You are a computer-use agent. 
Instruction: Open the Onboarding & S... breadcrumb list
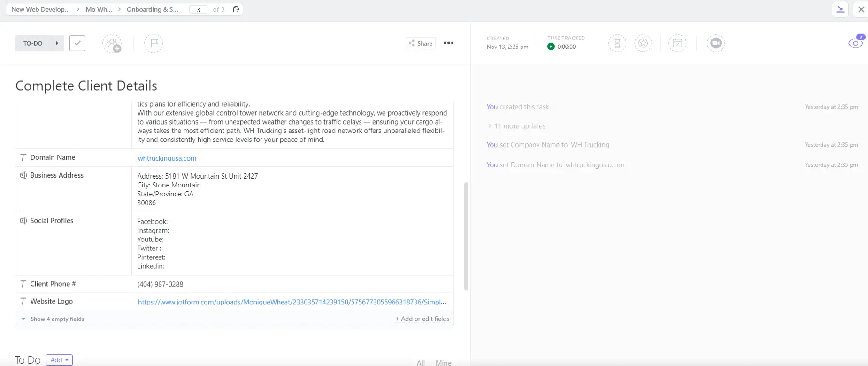tap(153, 9)
